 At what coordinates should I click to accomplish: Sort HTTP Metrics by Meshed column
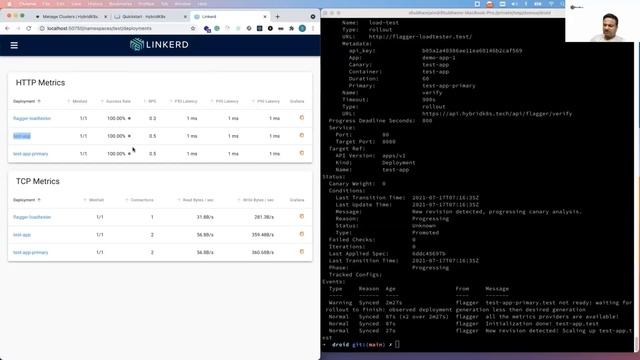click(x=78, y=101)
